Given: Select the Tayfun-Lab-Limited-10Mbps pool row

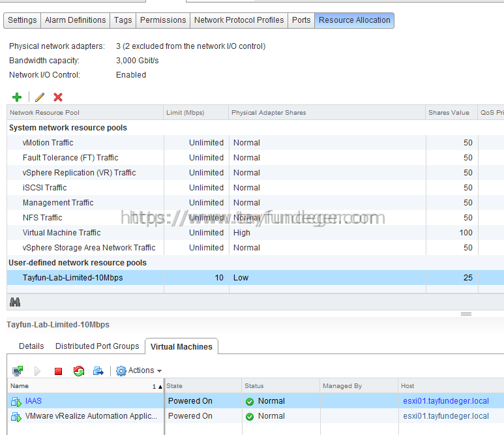Looking at the screenshot, I should [x=256, y=278].
